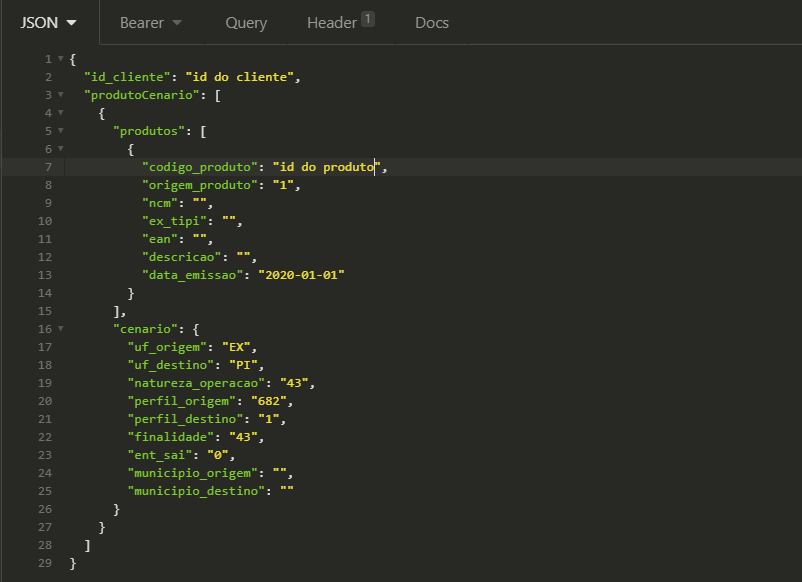Open the Docs tab
802x582 pixels.
click(x=432, y=23)
